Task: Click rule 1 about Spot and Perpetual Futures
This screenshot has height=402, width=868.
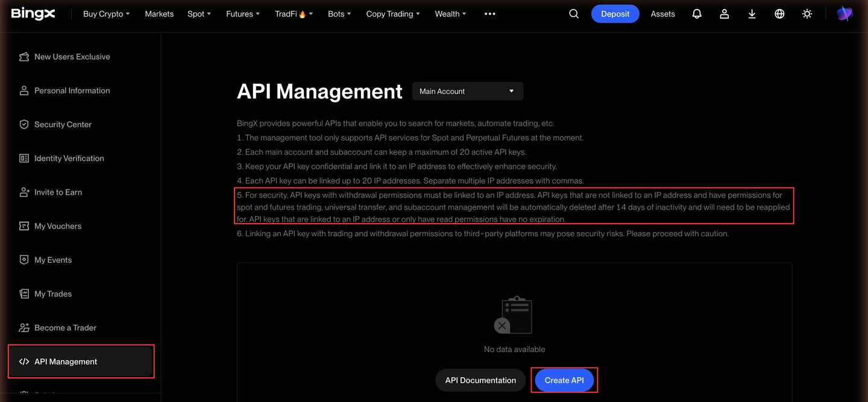Action: click(x=410, y=137)
